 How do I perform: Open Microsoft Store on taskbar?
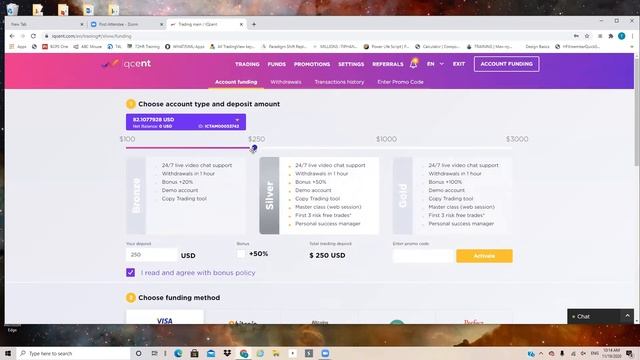pyautogui.click(x=194, y=353)
